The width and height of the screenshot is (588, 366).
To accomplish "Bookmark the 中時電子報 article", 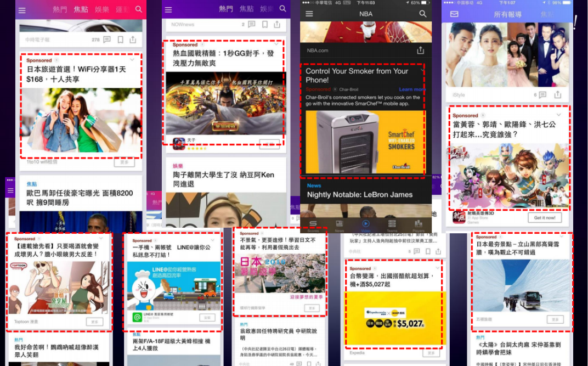I will click(x=120, y=40).
